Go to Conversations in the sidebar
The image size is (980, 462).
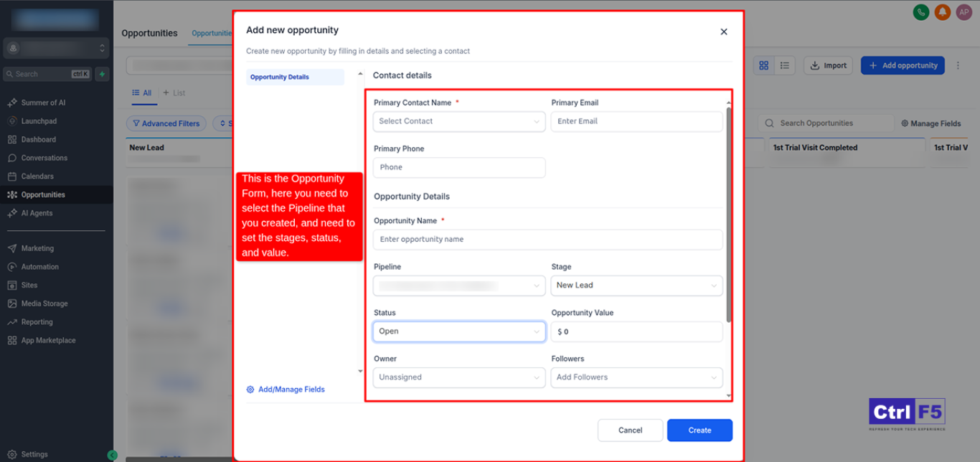pyautogui.click(x=44, y=158)
